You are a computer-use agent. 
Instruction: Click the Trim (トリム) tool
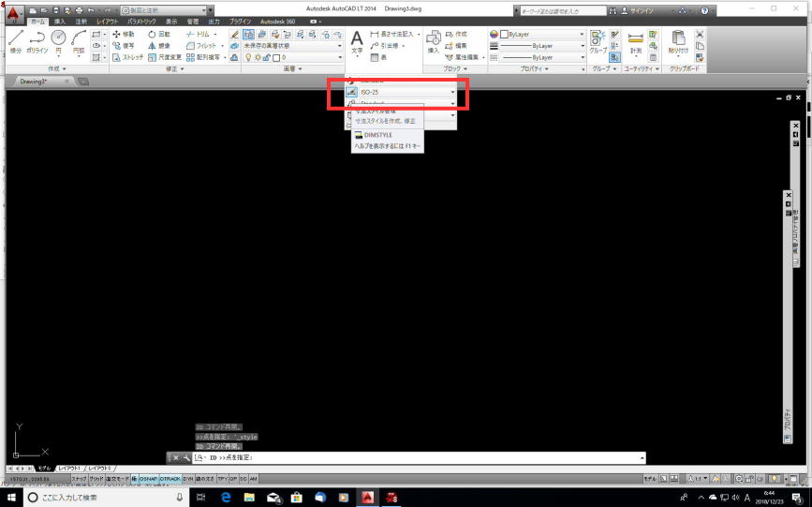(198, 35)
